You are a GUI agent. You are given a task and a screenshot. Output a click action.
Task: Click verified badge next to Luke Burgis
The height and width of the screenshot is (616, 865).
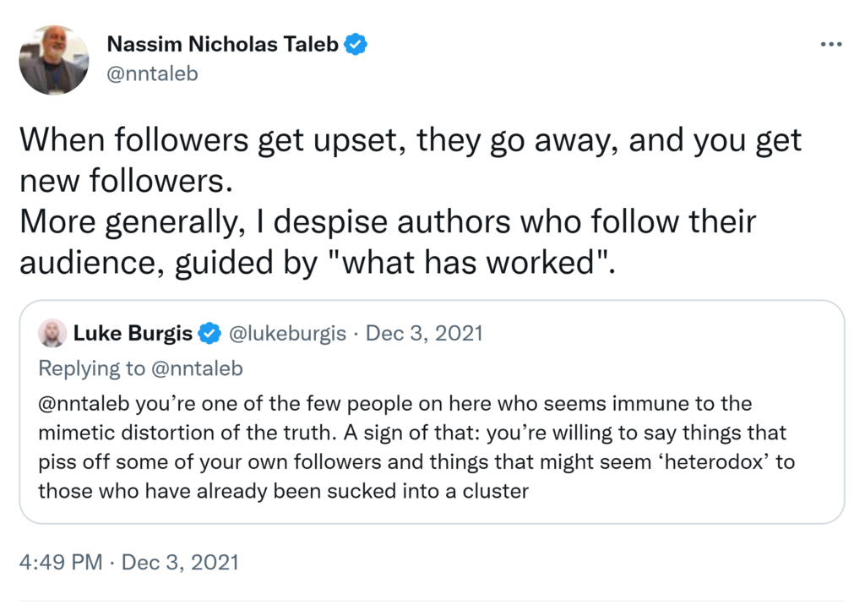click(x=209, y=334)
